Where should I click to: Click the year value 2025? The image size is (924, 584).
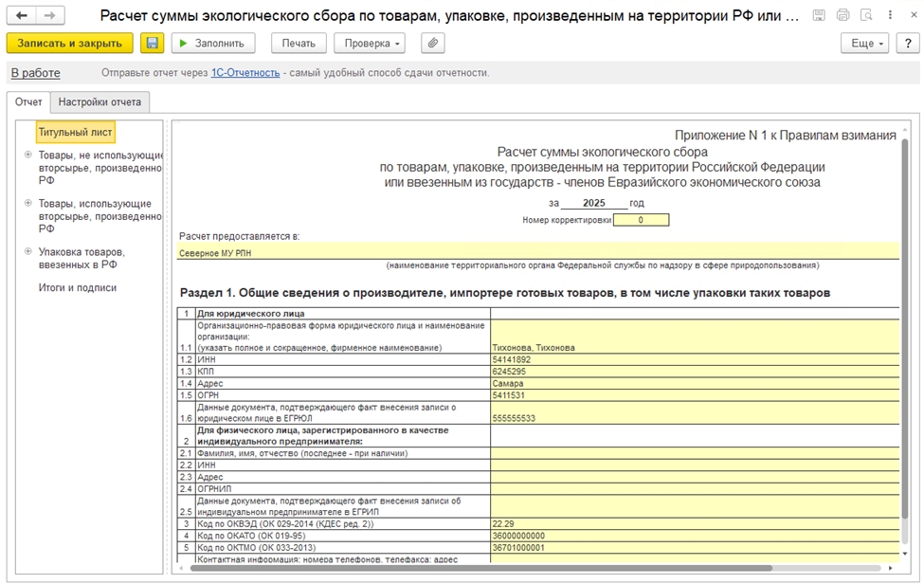point(594,203)
